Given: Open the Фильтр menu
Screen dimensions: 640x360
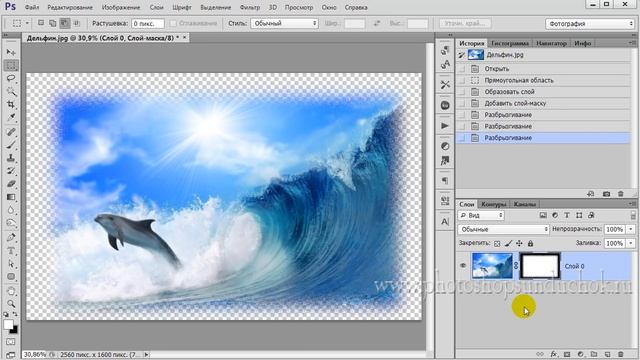Looking at the screenshot, I should point(250,7).
